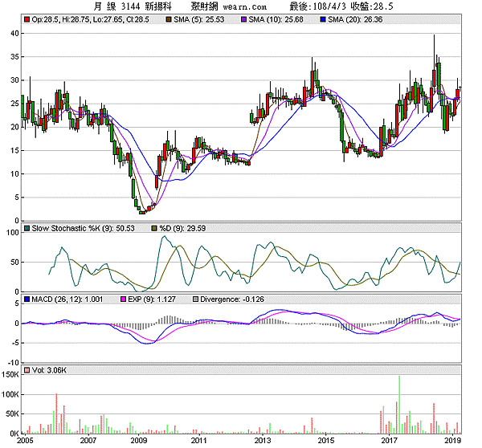Click the pink Vol legend swatch
The image size is (482, 448).
tap(27, 370)
